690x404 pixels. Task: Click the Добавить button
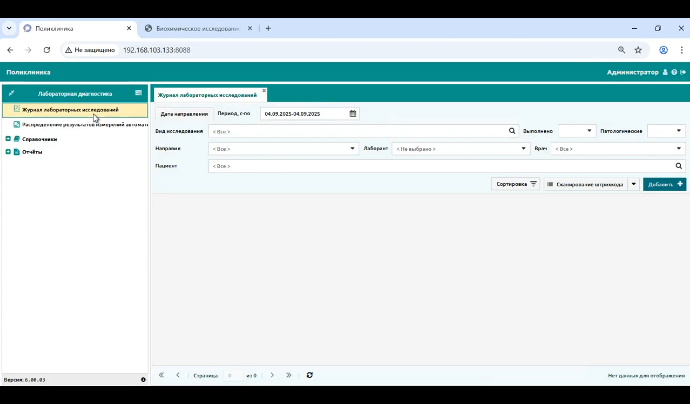(664, 184)
